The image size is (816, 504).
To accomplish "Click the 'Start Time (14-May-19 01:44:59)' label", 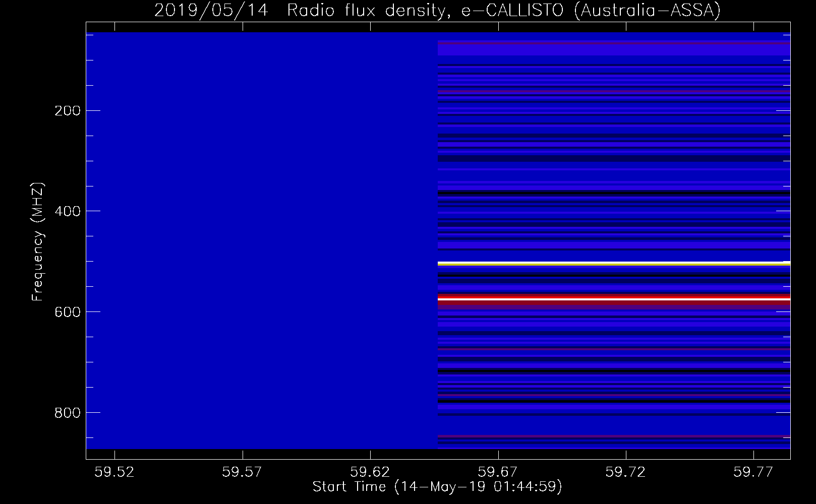I will point(437,487).
